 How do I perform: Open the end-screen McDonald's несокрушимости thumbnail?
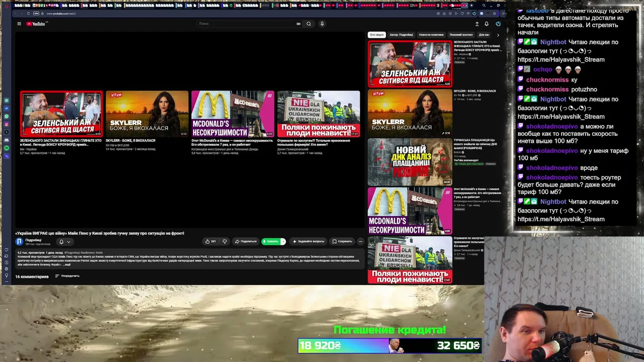point(232,114)
